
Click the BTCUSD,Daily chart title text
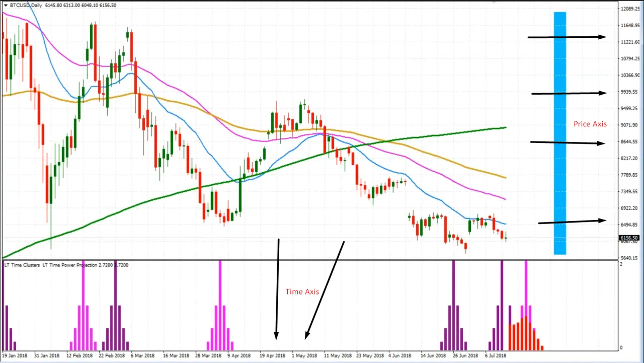pyautogui.click(x=26, y=4)
